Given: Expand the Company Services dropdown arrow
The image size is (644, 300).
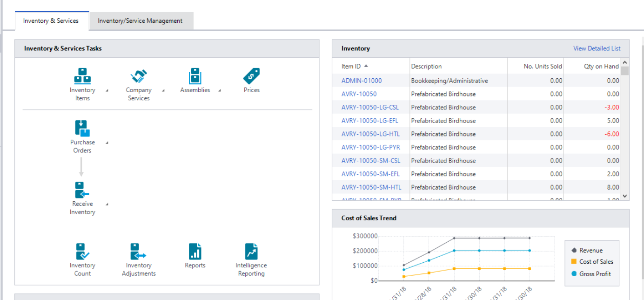Looking at the screenshot, I should pos(163,91).
